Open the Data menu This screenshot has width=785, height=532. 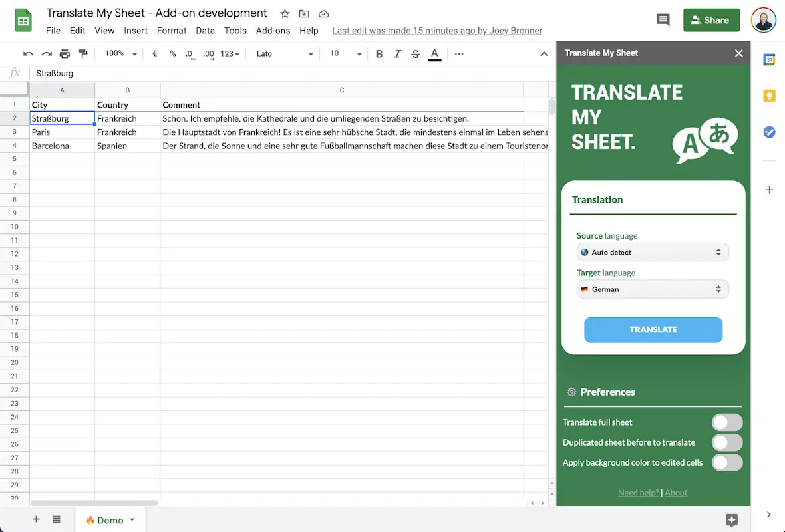tap(206, 31)
